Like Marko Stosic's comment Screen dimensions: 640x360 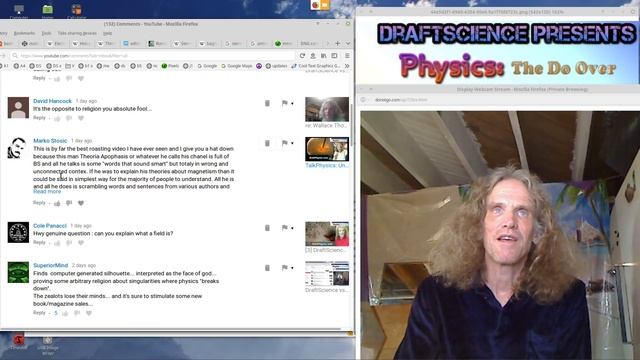[57, 203]
